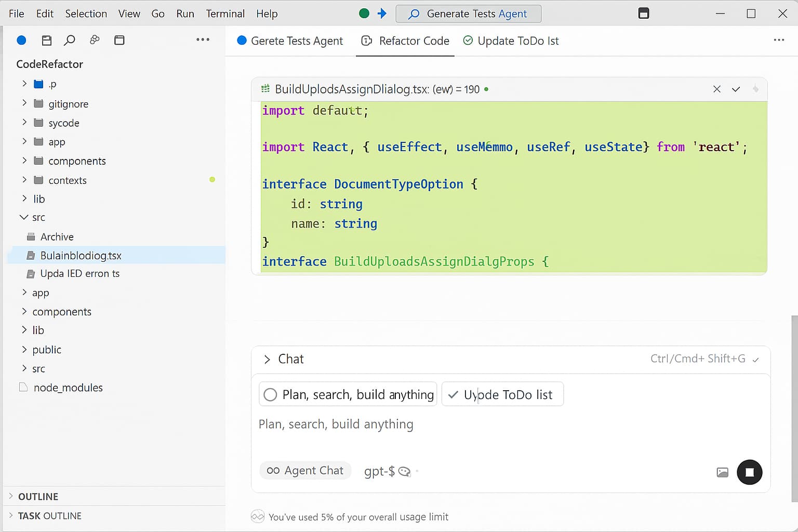
Task: Expand the contexts folder
Action: click(x=24, y=179)
